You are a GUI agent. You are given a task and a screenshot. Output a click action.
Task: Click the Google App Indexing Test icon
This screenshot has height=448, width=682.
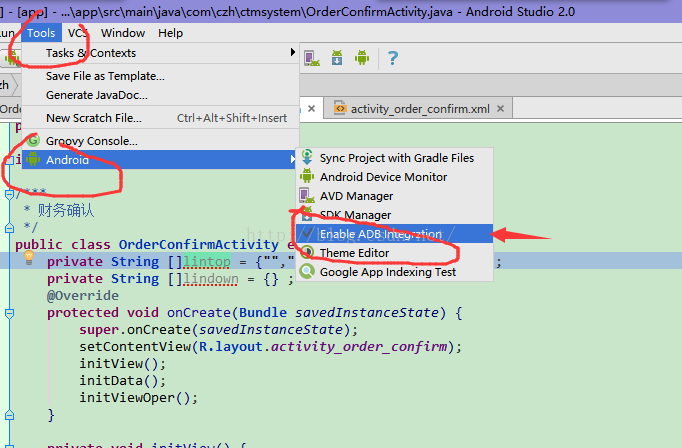(307, 271)
